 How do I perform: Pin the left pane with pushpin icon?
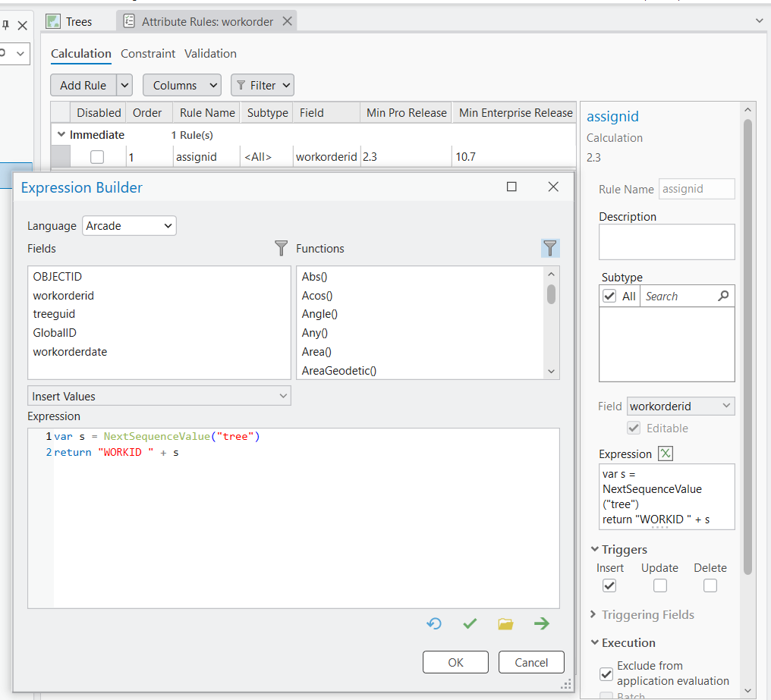pyautogui.click(x=5, y=25)
